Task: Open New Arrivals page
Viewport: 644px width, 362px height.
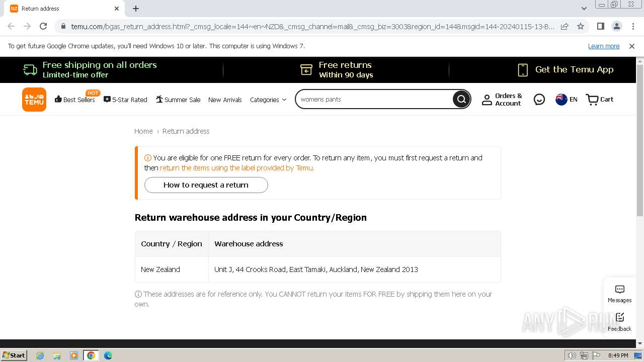Action: 225,100
